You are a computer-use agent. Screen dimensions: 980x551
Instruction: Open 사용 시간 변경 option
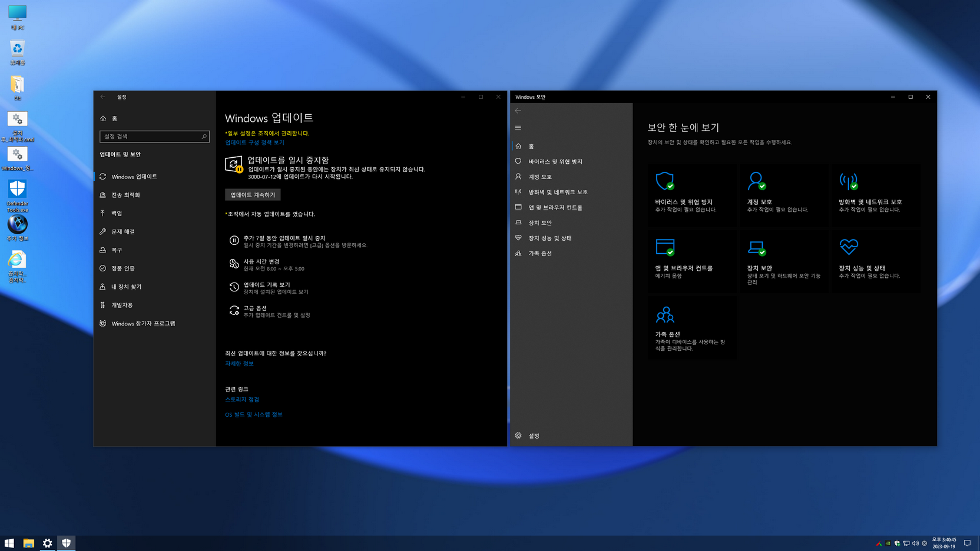pos(267,265)
